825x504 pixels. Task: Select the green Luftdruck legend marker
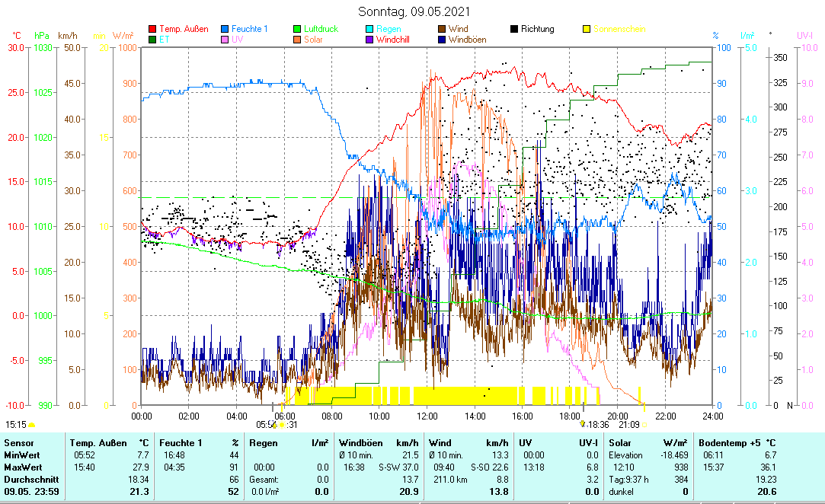(298, 30)
